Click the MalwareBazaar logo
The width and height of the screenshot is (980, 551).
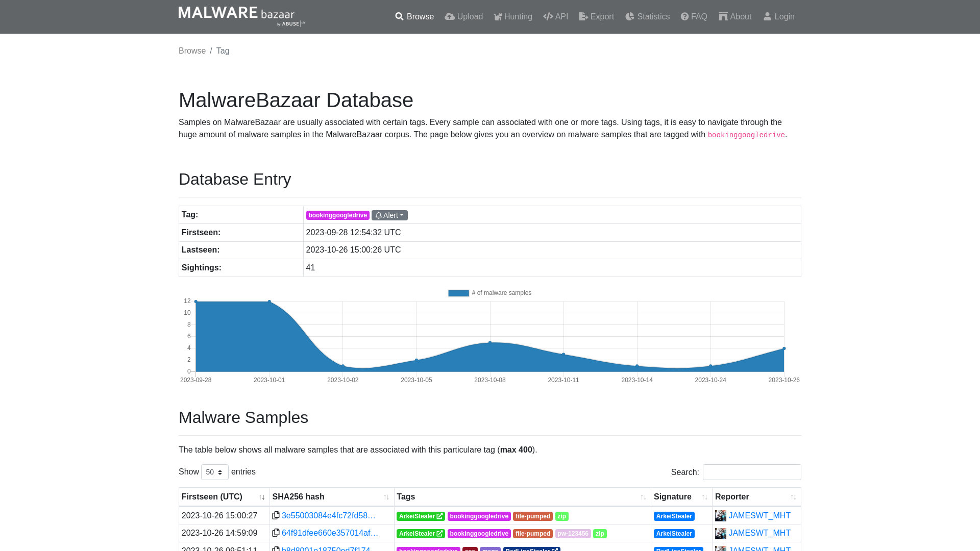[x=241, y=16]
